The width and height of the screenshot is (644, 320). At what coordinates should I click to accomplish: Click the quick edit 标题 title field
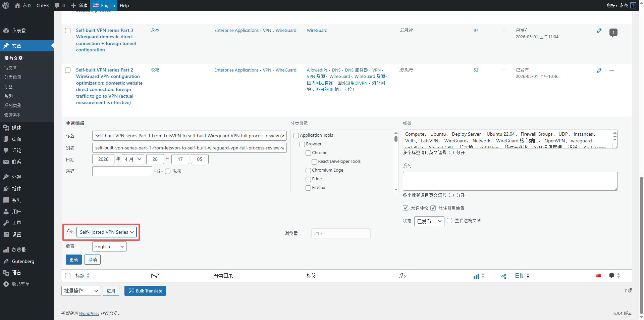pyautogui.click(x=190, y=136)
